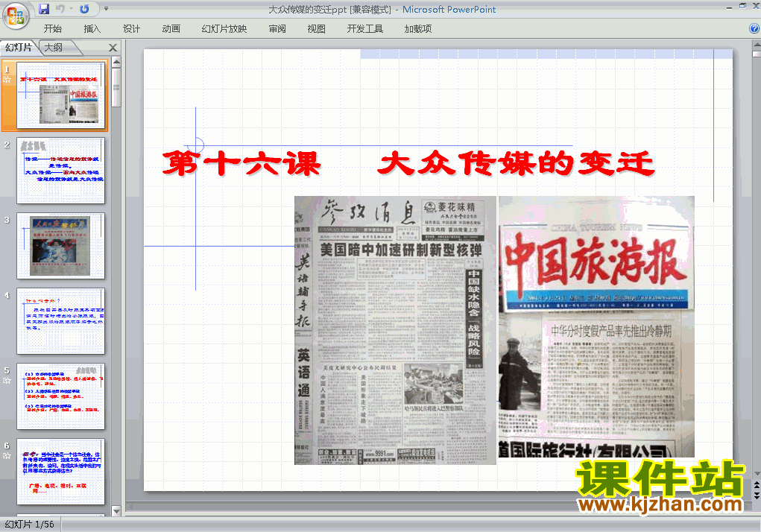Viewport: 761px width, 532px height.
Task: Open the 开发工具 ribbon tab
Action: (365, 28)
